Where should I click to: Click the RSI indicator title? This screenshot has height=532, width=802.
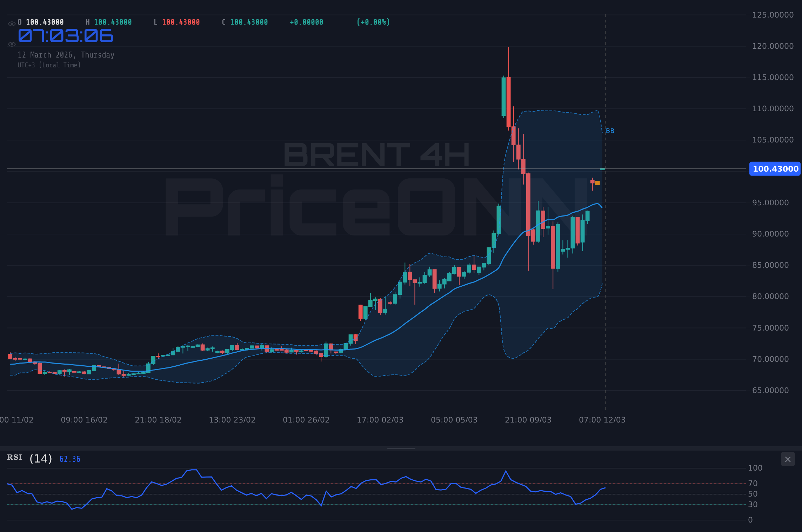click(14, 457)
